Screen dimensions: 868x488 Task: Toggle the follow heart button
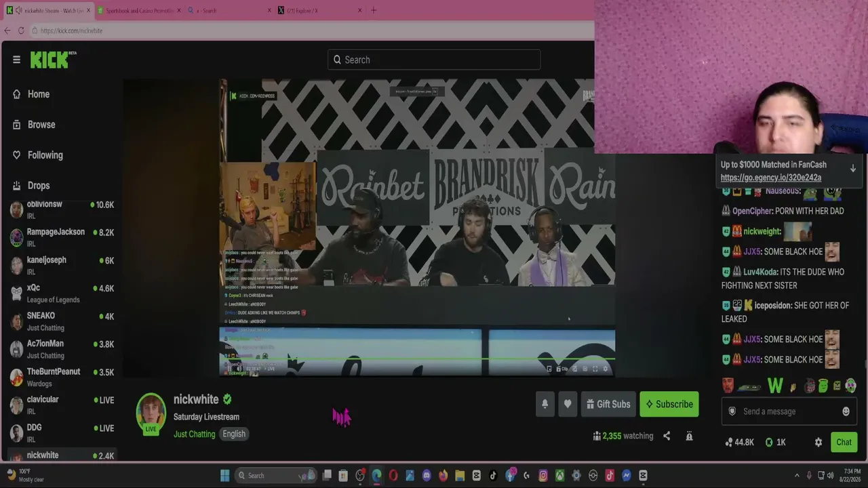click(568, 404)
